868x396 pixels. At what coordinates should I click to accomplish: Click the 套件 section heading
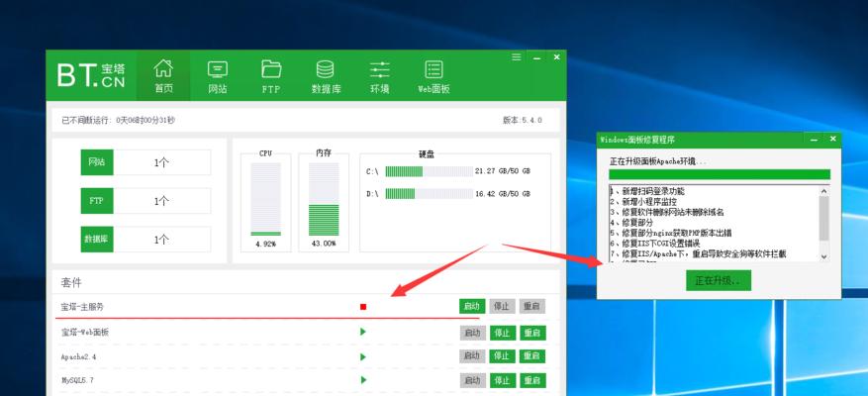tap(71, 282)
